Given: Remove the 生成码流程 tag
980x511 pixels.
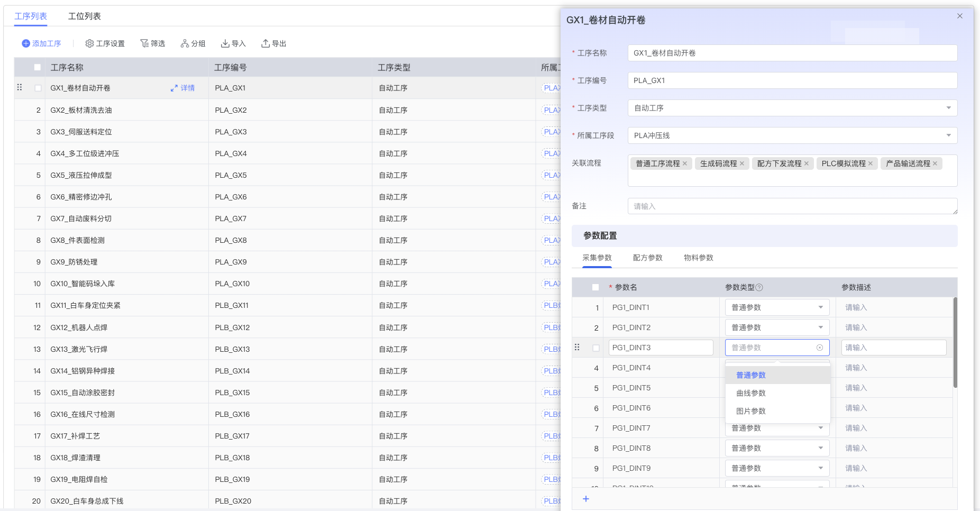Looking at the screenshot, I should (742, 163).
